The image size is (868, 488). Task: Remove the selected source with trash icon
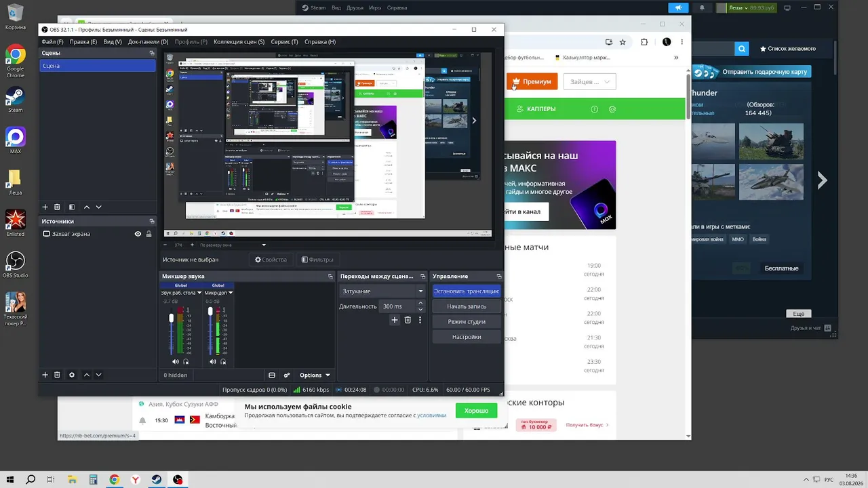pos(57,375)
